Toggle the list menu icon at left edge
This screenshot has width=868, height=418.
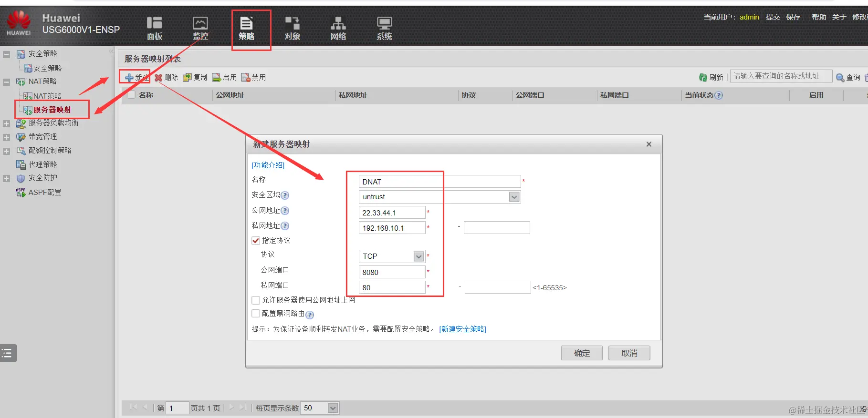coord(7,353)
